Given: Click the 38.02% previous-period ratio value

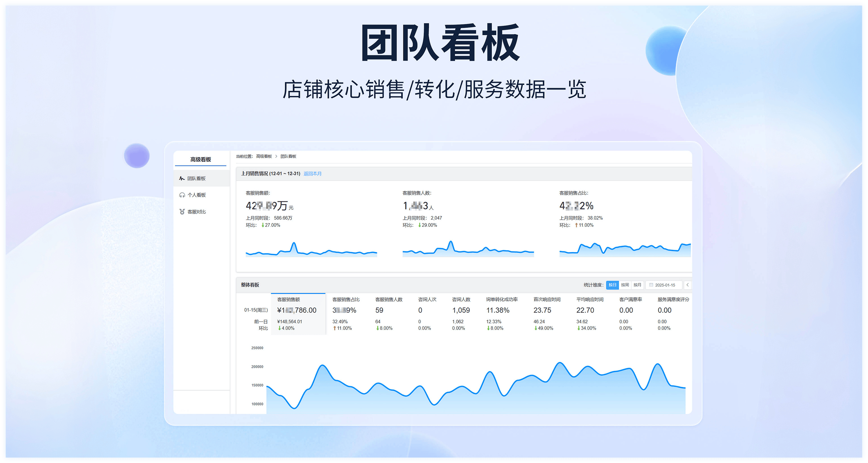Looking at the screenshot, I should pos(595,218).
